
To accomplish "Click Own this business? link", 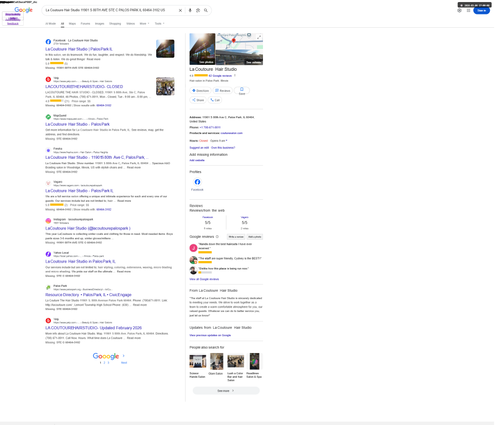I will coord(223,148).
